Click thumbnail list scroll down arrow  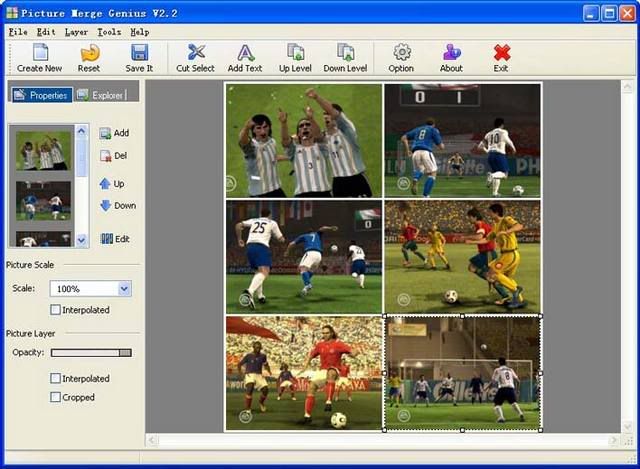82,240
